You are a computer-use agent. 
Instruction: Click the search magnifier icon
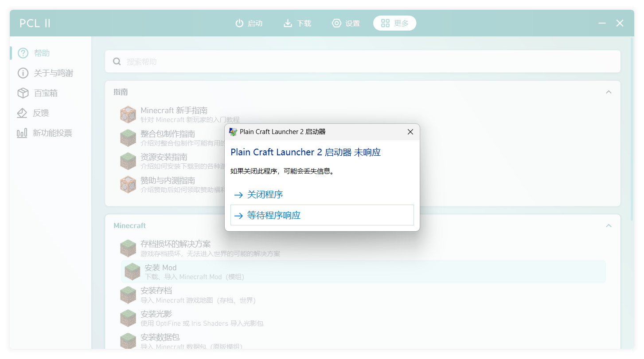117,62
